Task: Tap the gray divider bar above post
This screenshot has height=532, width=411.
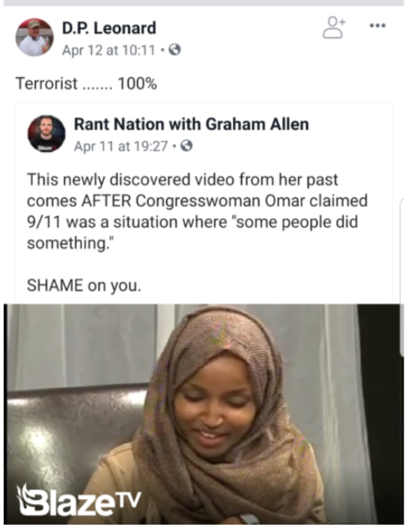Action: pyautogui.click(x=204, y=2)
